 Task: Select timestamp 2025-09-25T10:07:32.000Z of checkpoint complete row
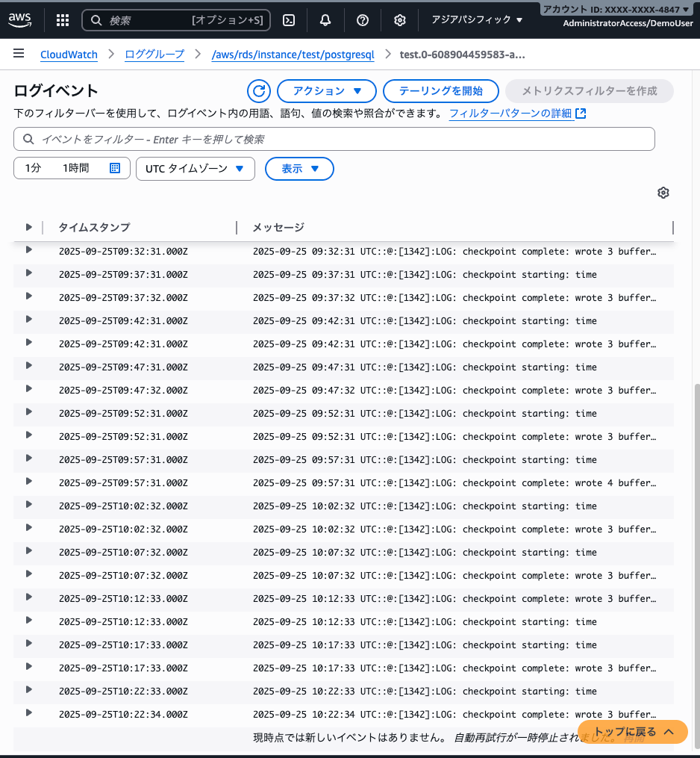click(123, 576)
